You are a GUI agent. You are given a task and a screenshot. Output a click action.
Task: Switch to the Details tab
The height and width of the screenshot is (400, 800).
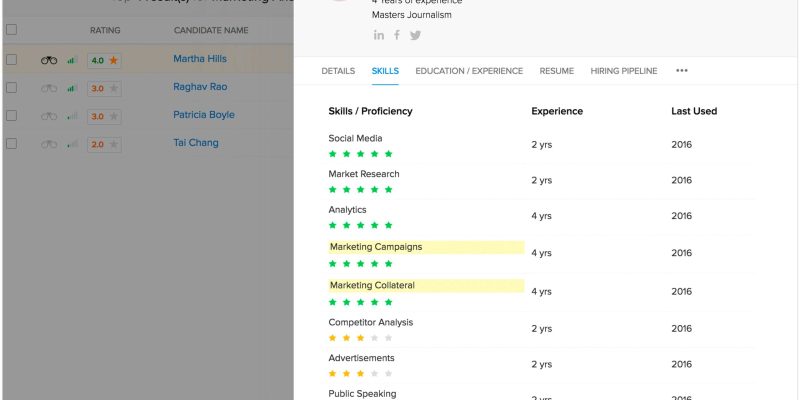(338, 71)
